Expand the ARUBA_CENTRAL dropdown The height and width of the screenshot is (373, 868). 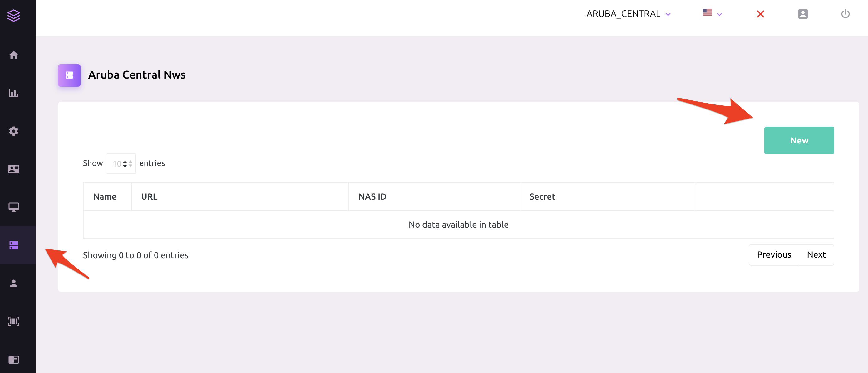click(629, 14)
